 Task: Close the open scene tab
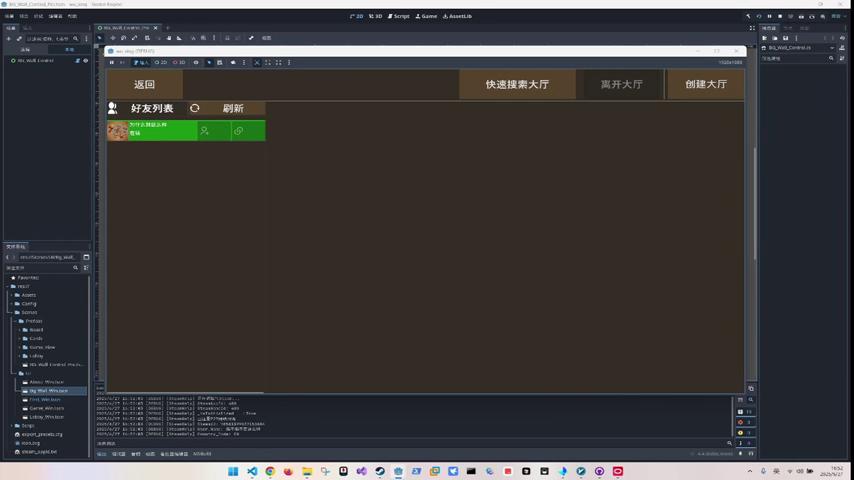click(x=156, y=28)
